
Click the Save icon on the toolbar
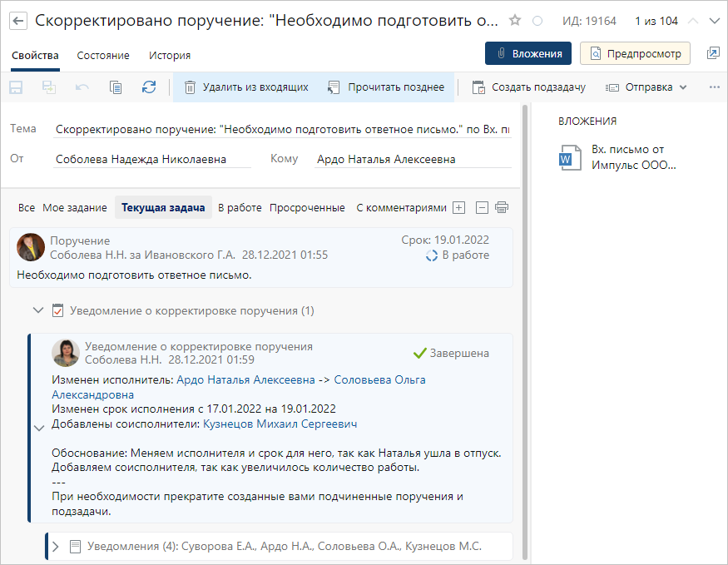[x=17, y=87]
